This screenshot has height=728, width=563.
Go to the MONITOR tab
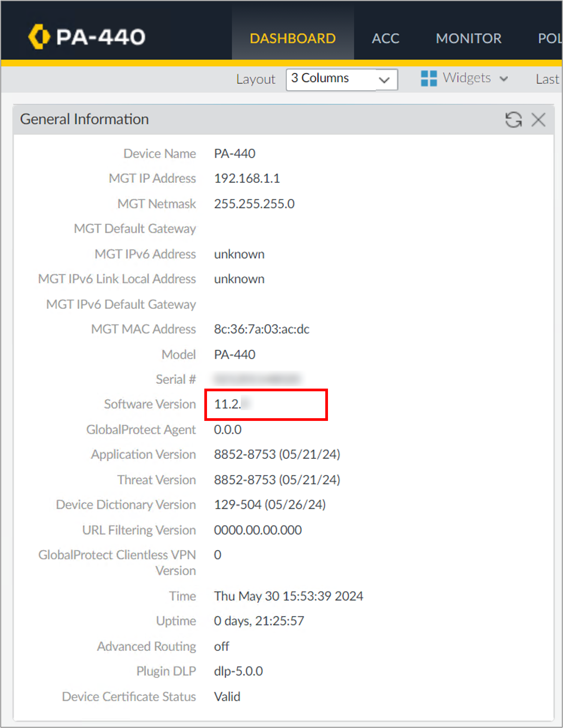pos(468,38)
